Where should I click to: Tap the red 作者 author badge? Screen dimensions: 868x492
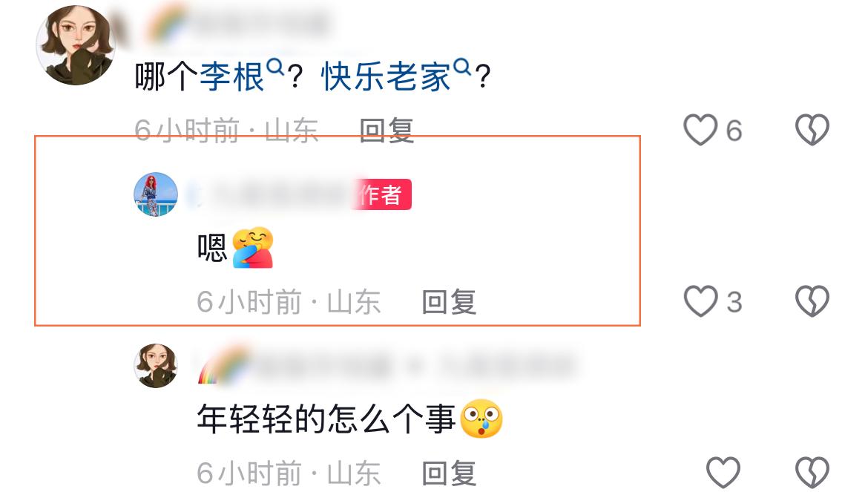pos(382,194)
